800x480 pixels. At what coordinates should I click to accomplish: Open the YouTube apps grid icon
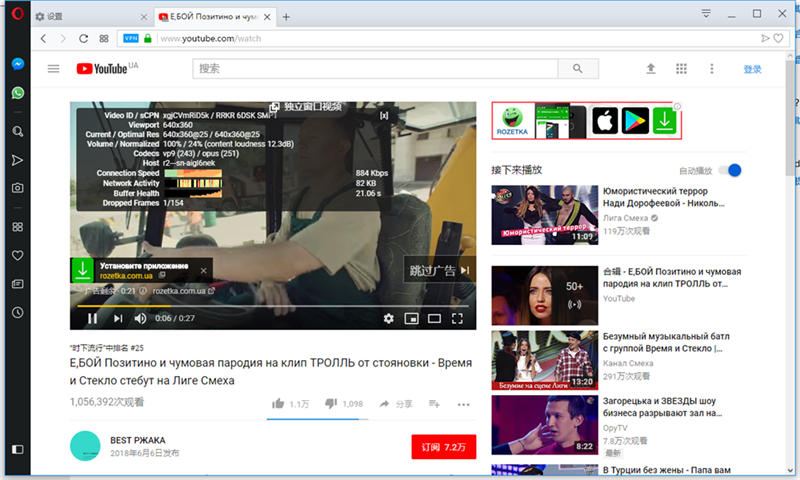(681, 68)
